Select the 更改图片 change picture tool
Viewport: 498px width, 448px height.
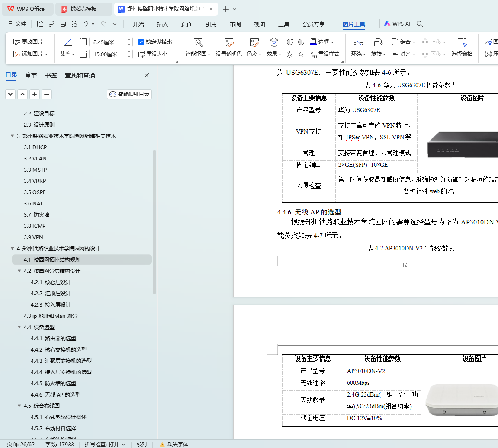[28, 42]
